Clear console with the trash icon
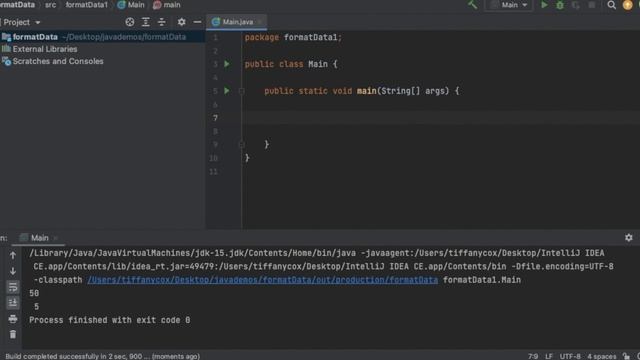This screenshot has width=640, height=360. point(13,335)
